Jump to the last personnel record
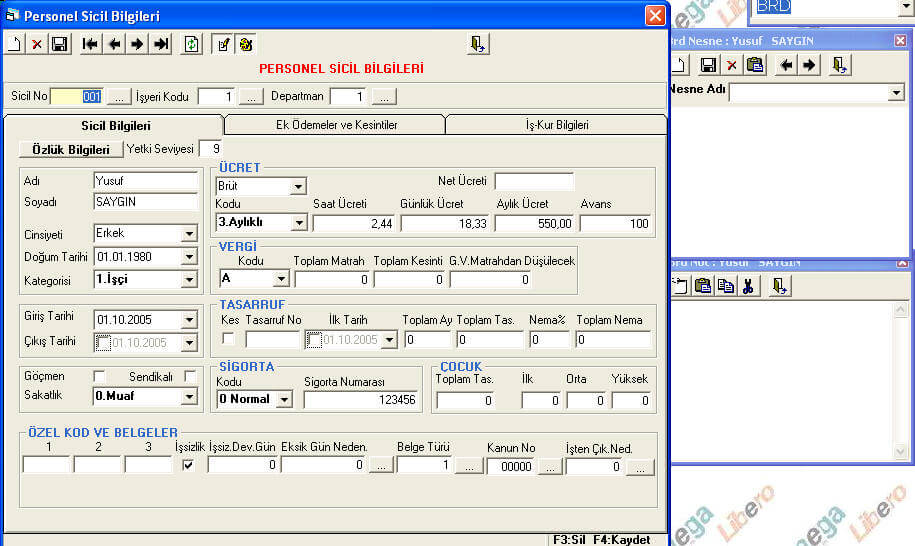 pyautogui.click(x=161, y=44)
